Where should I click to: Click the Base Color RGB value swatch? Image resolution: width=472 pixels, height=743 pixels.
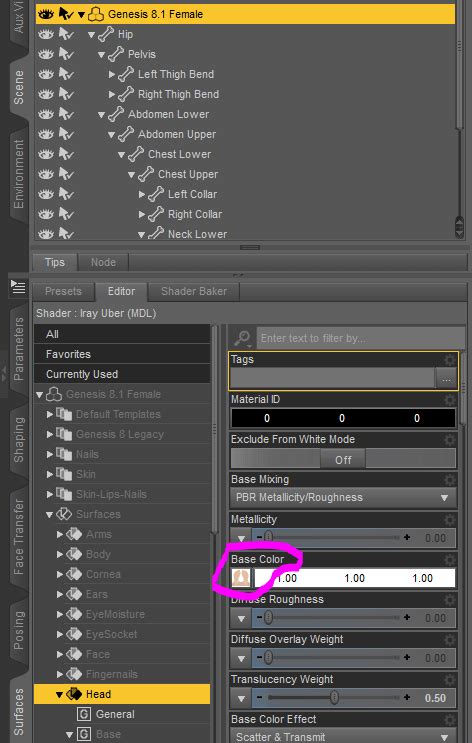pyautogui.click(x=354, y=579)
